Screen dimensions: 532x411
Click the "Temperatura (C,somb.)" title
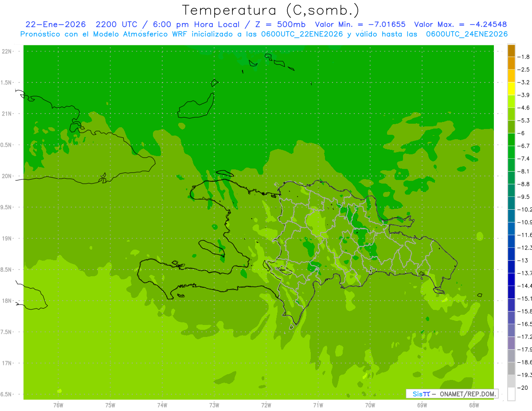pos(271,10)
